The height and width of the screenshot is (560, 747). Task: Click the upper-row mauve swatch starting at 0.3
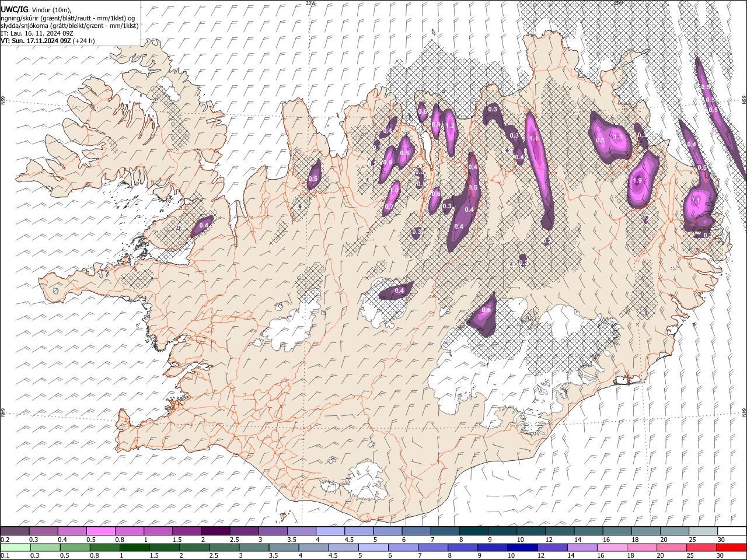[x=44, y=531]
